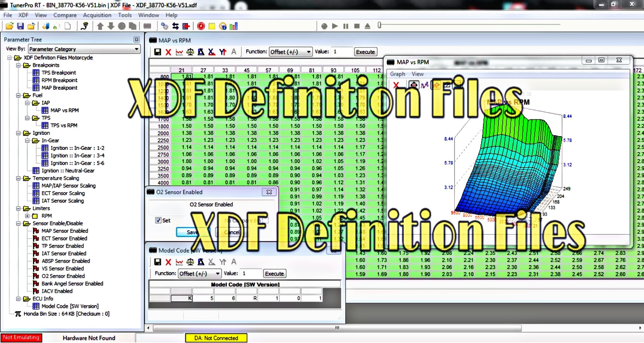Open the XDF menu
Screen dimensions: 644x343
[x=23, y=15]
